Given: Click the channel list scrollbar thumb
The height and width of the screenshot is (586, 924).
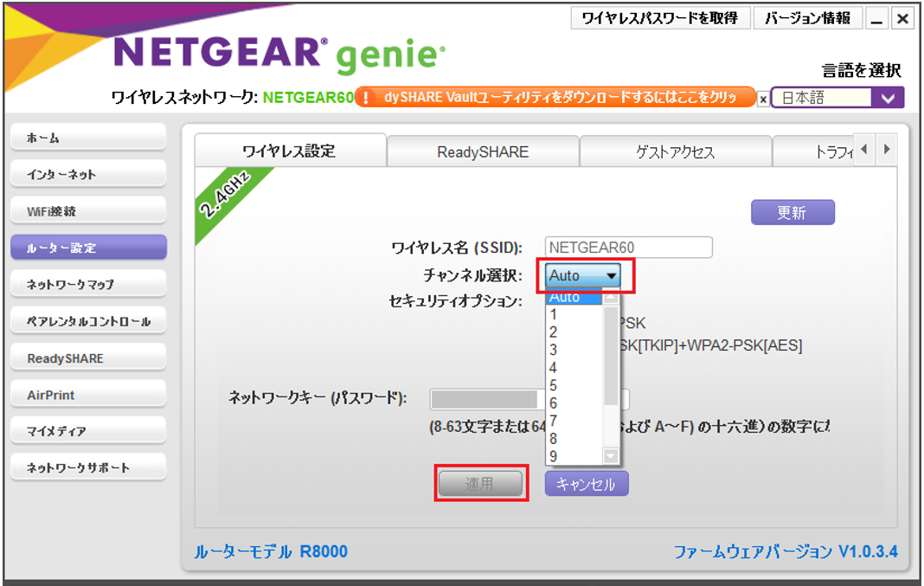Looking at the screenshot, I should pyautogui.click(x=611, y=355).
